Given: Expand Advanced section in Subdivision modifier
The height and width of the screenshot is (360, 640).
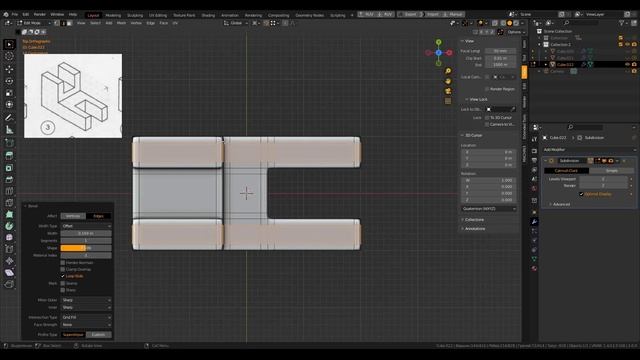Looking at the screenshot, I should (561, 204).
